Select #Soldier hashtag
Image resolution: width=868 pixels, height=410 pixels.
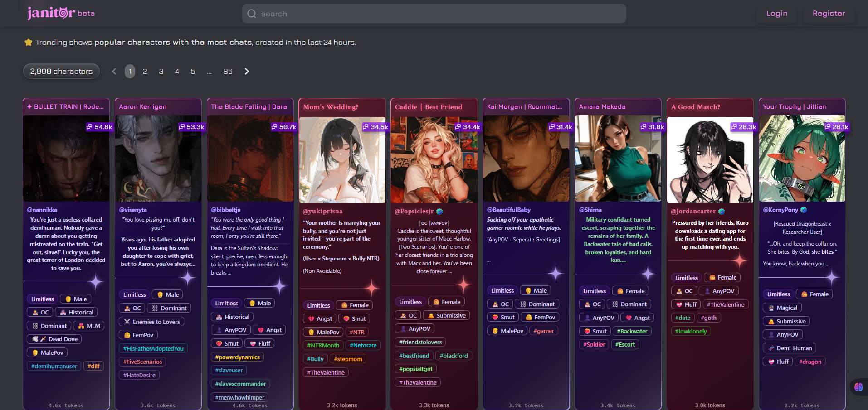click(594, 344)
